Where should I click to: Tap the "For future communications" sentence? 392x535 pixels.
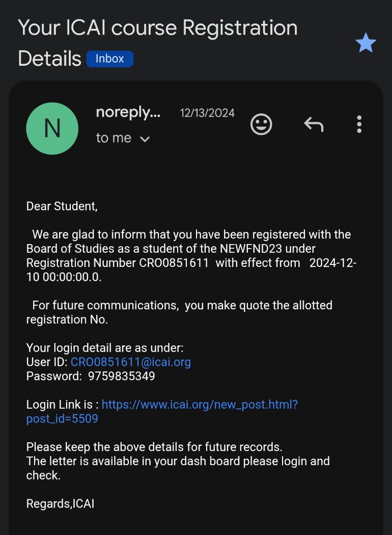point(182,306)
